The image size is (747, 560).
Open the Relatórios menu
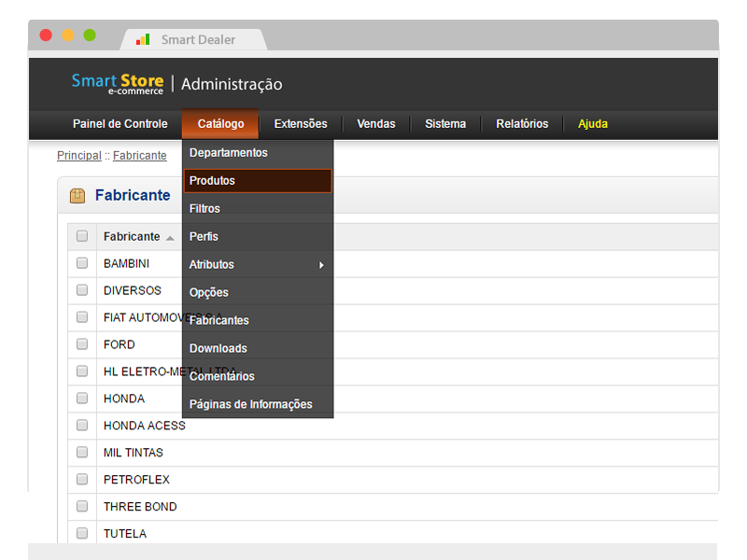[x=522, y=124]
